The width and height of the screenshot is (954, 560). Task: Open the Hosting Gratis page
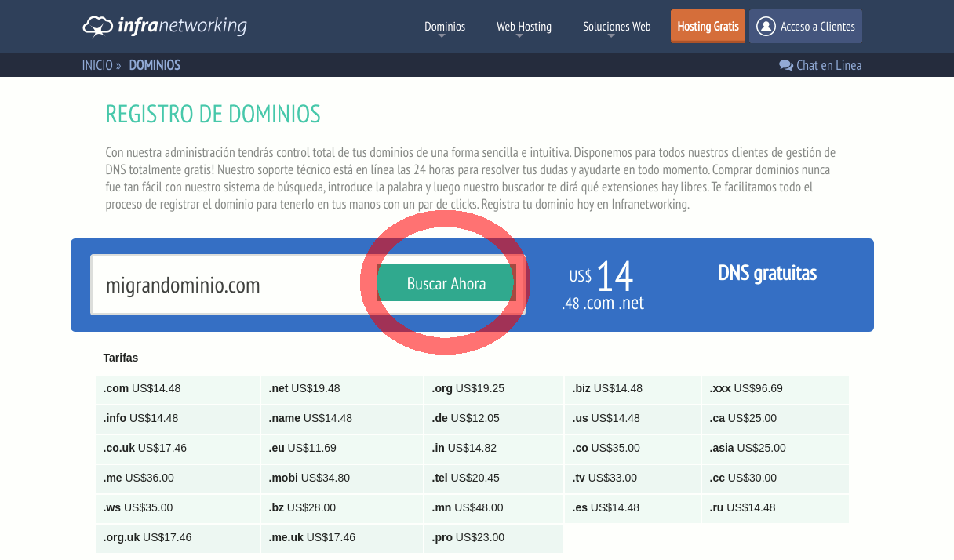point(708,26)
